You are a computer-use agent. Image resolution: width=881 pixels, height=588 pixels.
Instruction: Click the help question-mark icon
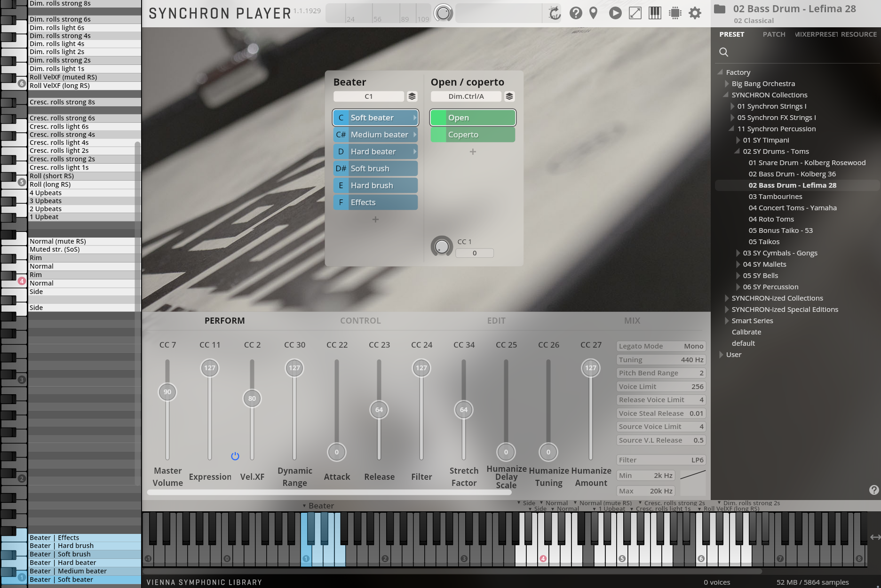(575, 13)
